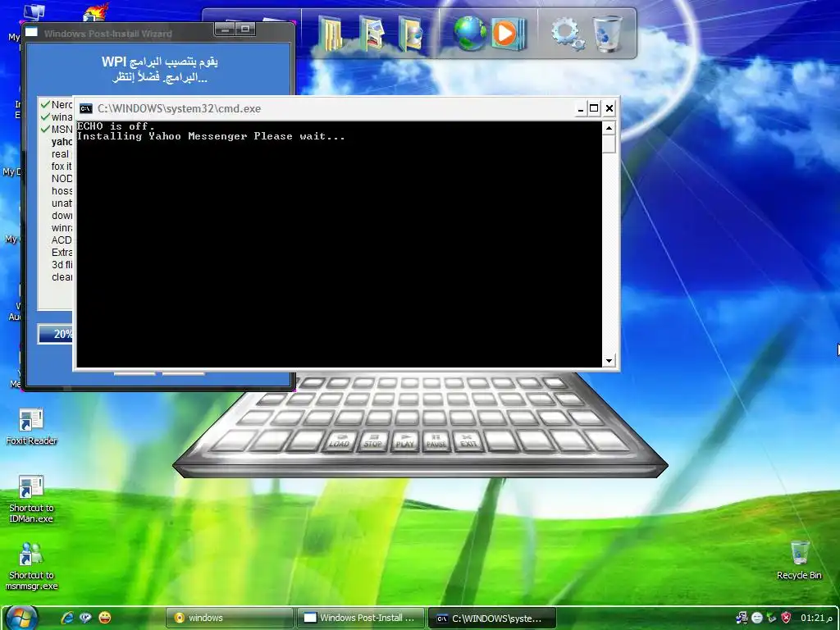
Task: Open the Recycle Bin desktop icon
Action: coord(799,560)
